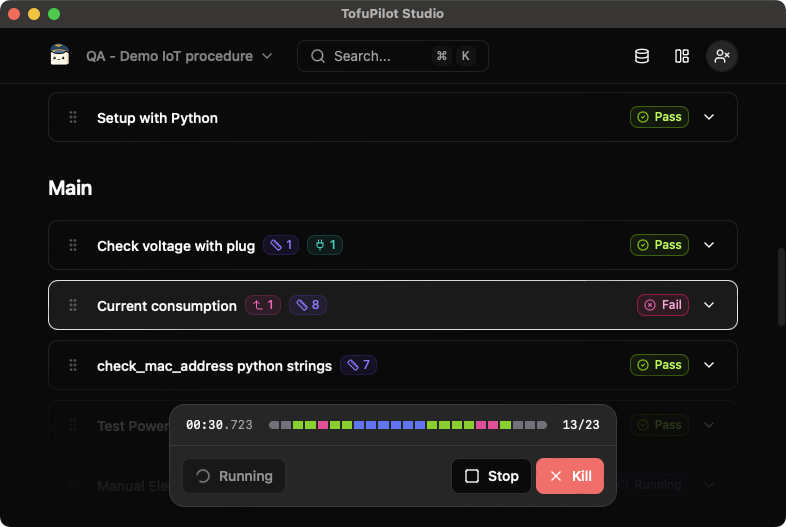Image resolution: width=786 pixels, height=527 pixels.
Task: Click the step progress bar segments
Action: click(x=408, y=425)
